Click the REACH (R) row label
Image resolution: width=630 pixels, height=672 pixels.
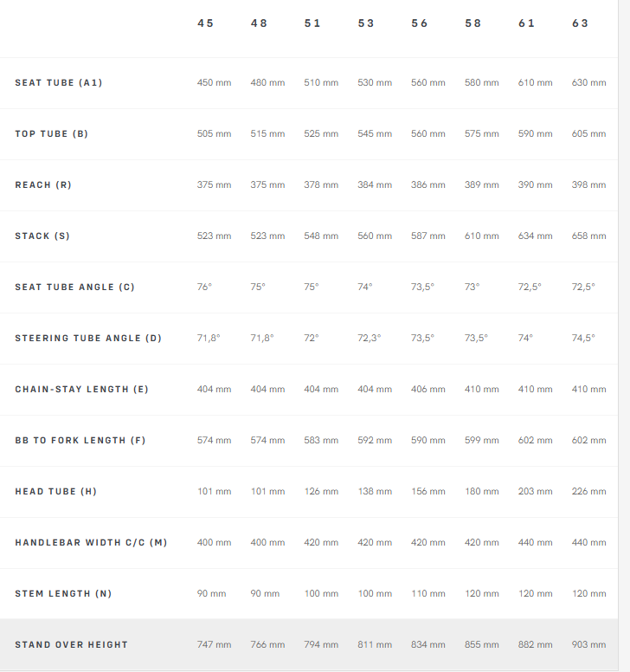(43, 185)
